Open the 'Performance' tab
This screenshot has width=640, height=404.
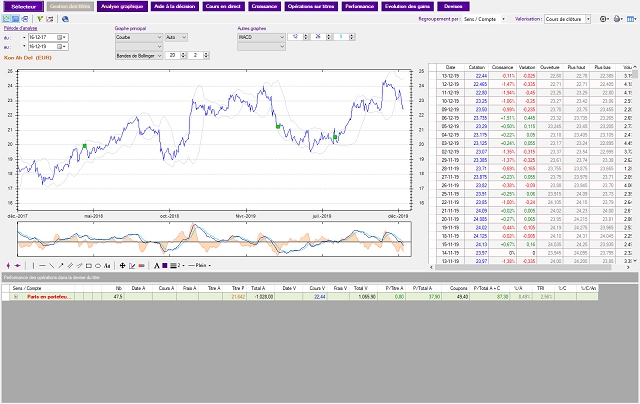tap(358, 6)
